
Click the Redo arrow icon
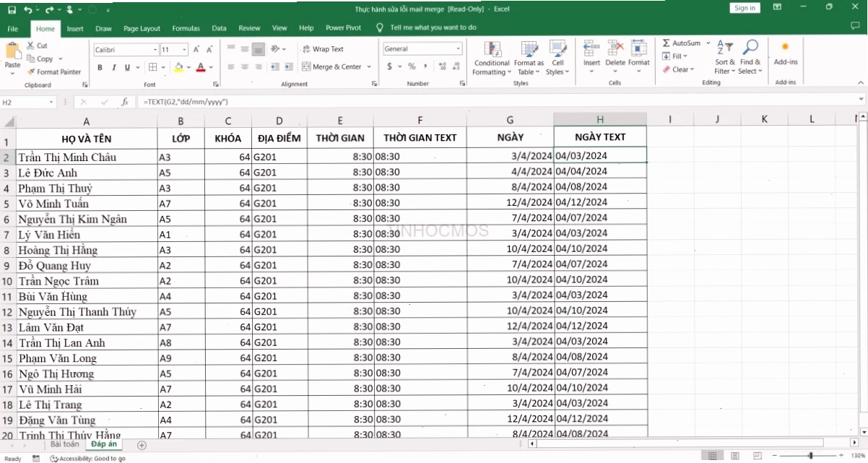point(51,9)
